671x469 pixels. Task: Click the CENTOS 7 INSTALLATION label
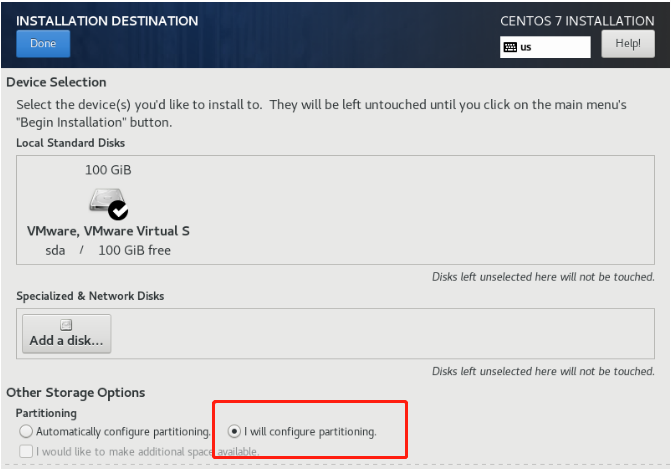[x=577, y=21]
